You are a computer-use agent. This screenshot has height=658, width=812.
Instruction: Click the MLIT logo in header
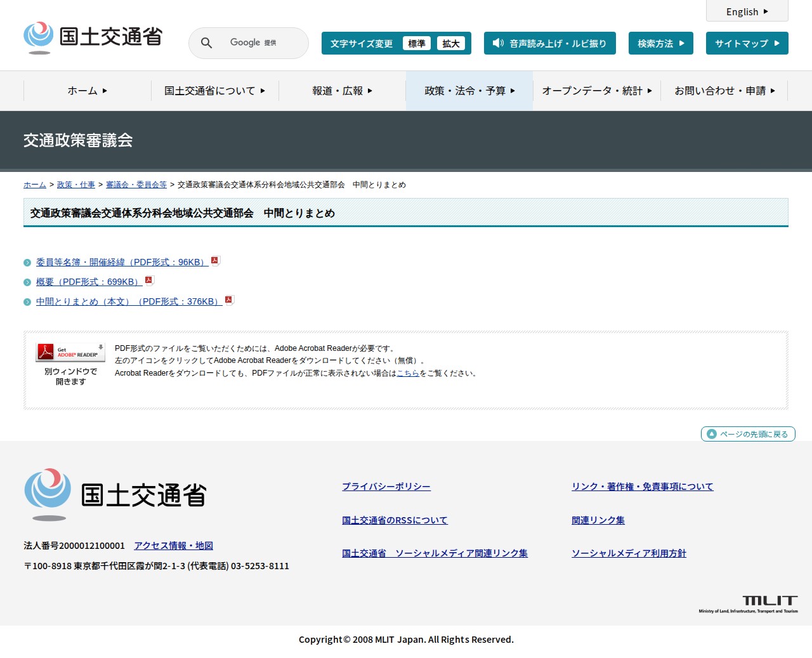[x=93, y=37]
